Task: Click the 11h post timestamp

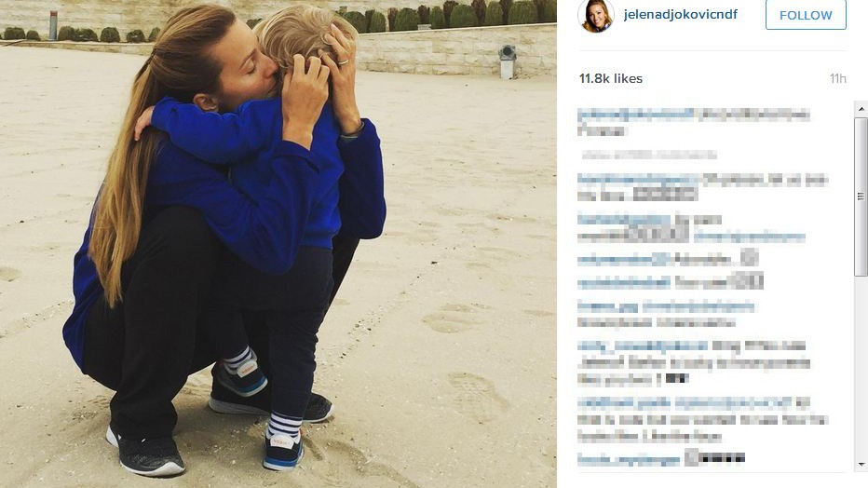Action: [837, 78]
